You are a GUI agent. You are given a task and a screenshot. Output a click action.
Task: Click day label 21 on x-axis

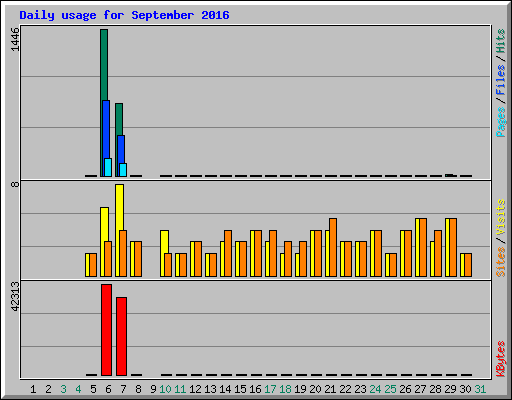click(x=330, y=389)
